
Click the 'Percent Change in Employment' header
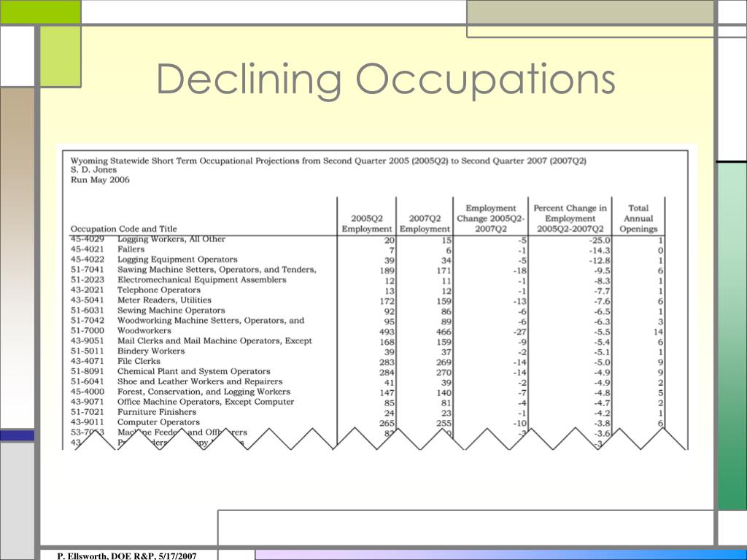(570, 219)
